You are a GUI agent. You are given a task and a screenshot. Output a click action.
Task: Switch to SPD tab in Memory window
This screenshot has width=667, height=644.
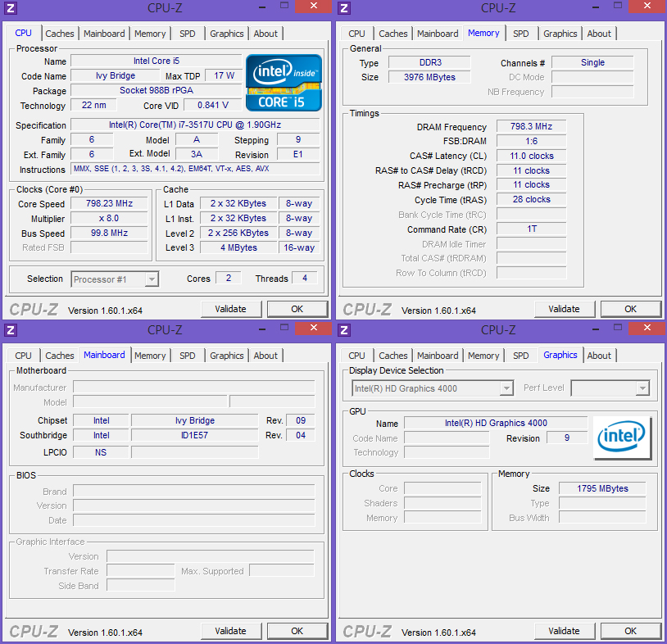tap(521, 34)
